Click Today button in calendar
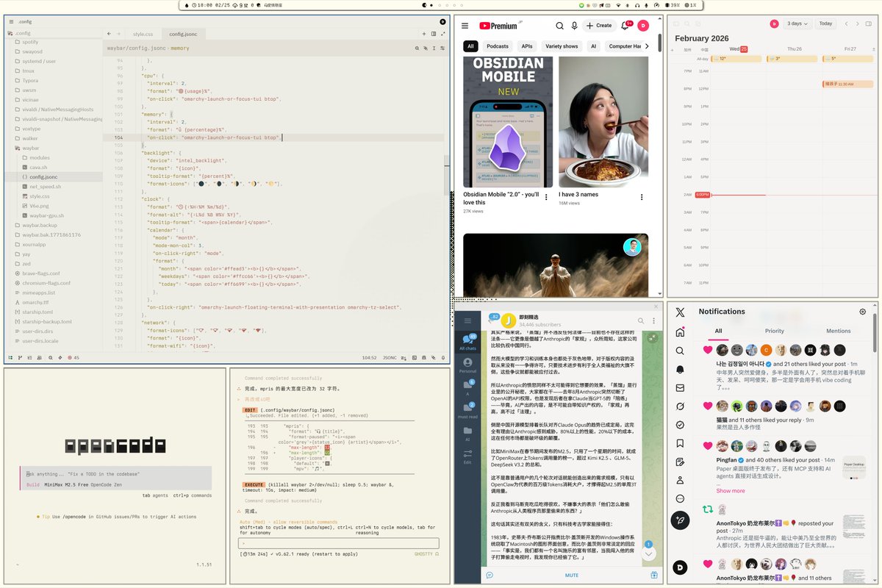The width and height of the screenshot is (882, 588). click(825, 24)
